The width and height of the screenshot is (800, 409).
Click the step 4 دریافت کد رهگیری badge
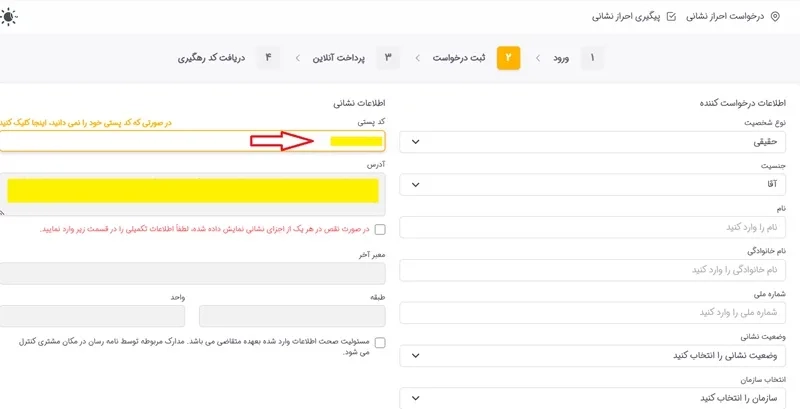click(268, 58)
